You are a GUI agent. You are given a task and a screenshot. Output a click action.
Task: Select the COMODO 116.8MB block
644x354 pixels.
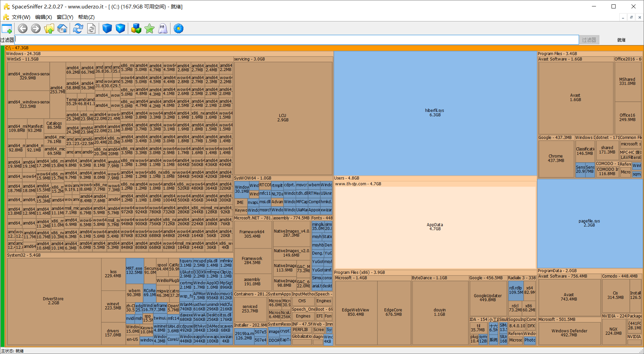click(x=607, y=172)
